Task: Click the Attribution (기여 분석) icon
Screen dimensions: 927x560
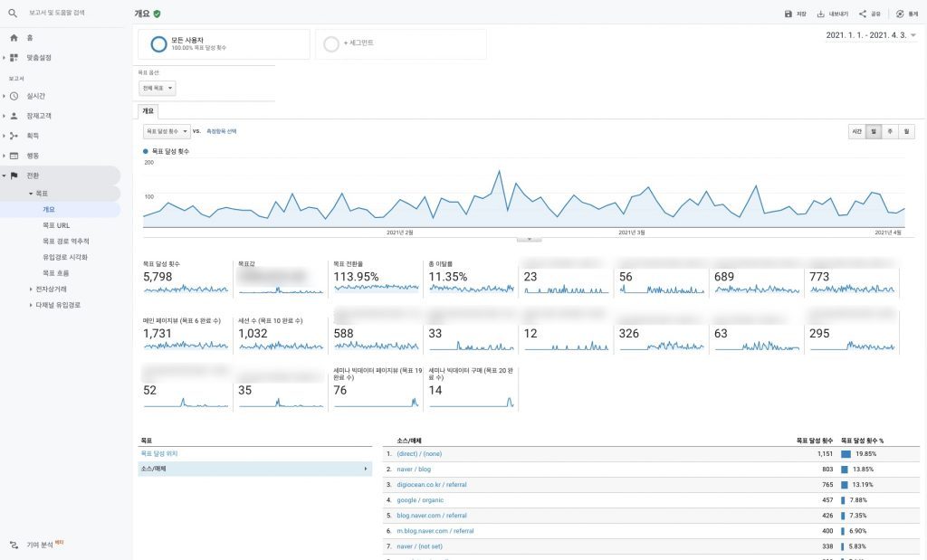Action: coord(14,545)
